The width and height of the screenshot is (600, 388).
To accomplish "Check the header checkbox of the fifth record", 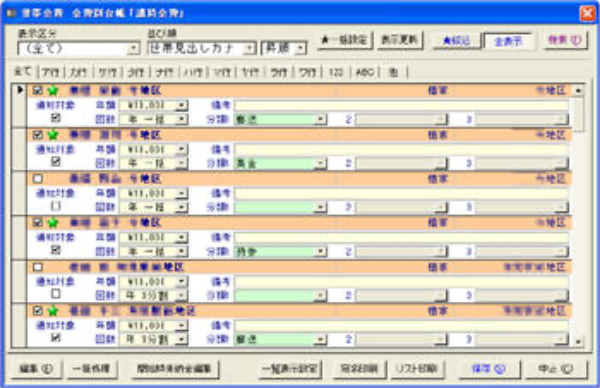I will click(x=38, y=267).
